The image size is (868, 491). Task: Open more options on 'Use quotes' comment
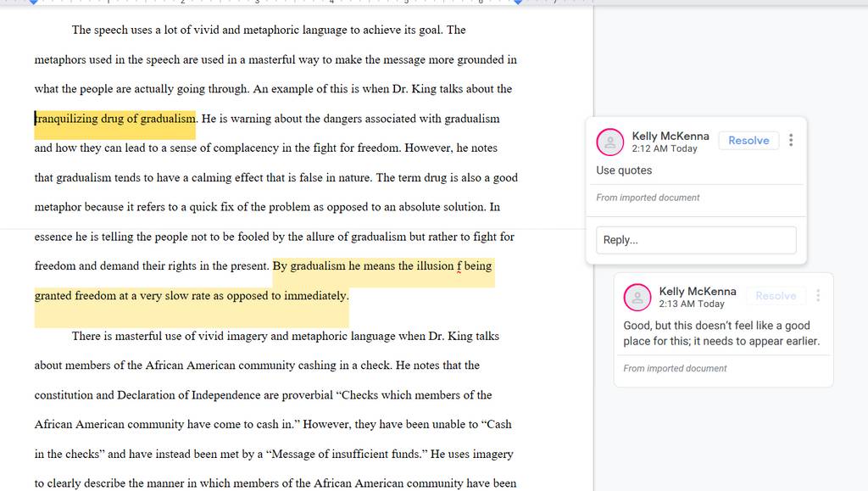tap(791, 140)
